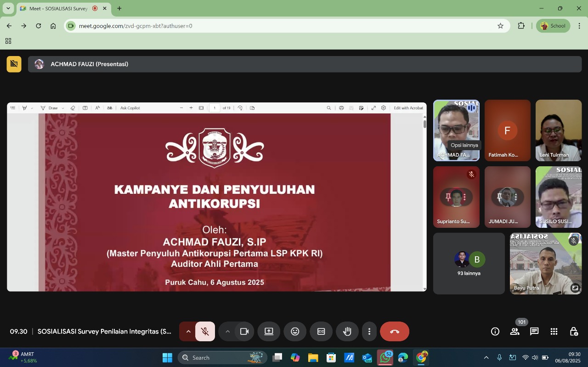Image resolution: width=588 pixels, height=367 pixels.
Task: Open the three-dot more options menu
Action: (369, 332)
